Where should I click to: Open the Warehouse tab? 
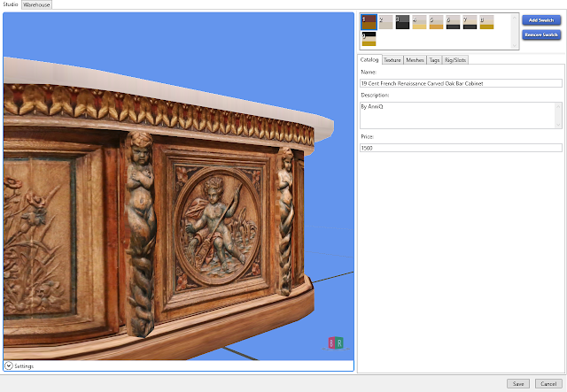click(x=36, y=4)
